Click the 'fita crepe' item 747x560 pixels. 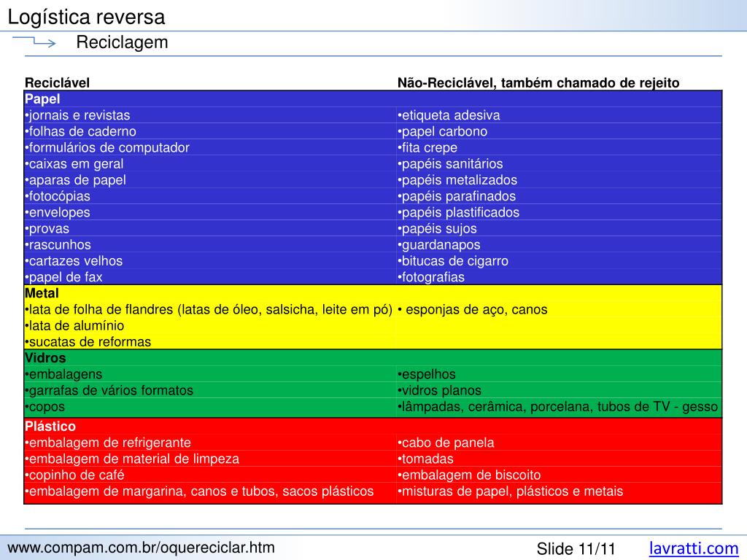(427, 147)
